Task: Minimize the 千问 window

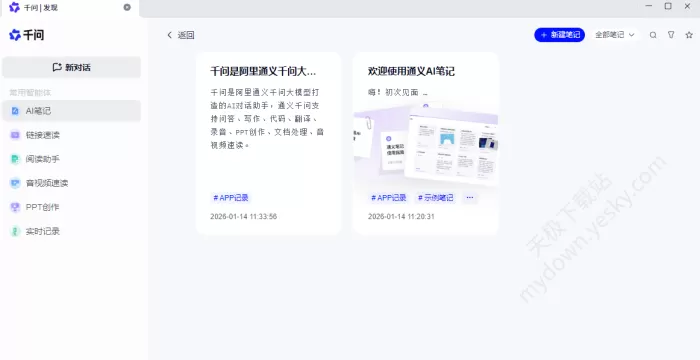Action: pos(649,6)
